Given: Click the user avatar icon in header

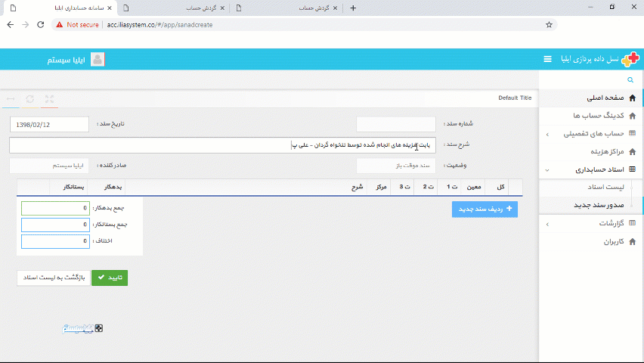Looking at the screenshot, I should (98, 59).
